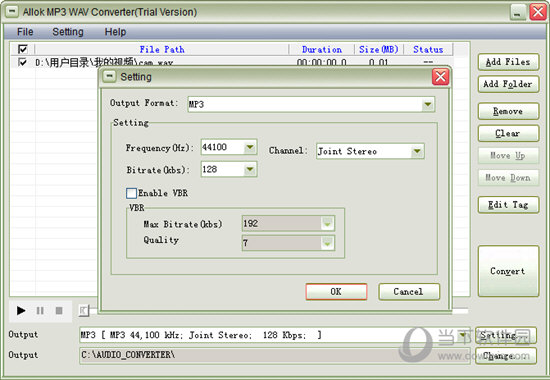The image size is (550, 380).
Task: Click the Setting button beside output profile
Action: (506, 335)
